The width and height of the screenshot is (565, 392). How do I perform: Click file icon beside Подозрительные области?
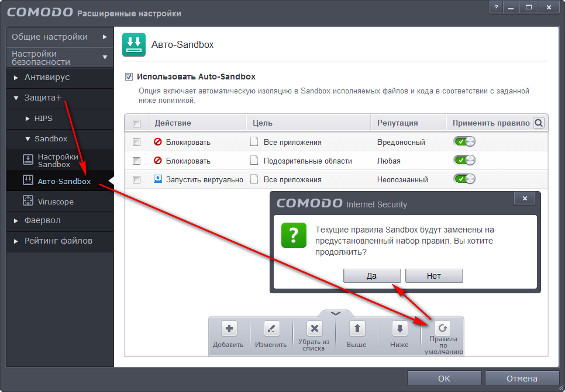[x=254, y=161]
